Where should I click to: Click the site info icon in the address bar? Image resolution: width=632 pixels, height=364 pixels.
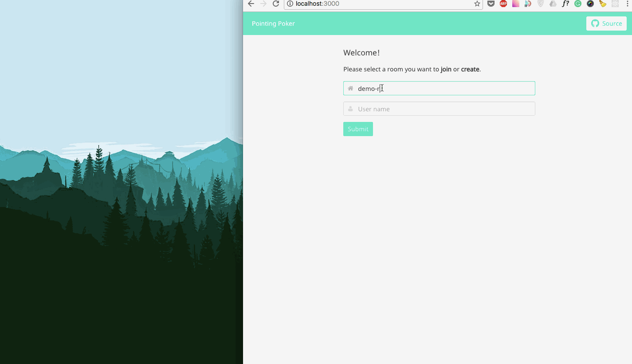(x=290, y=4)
